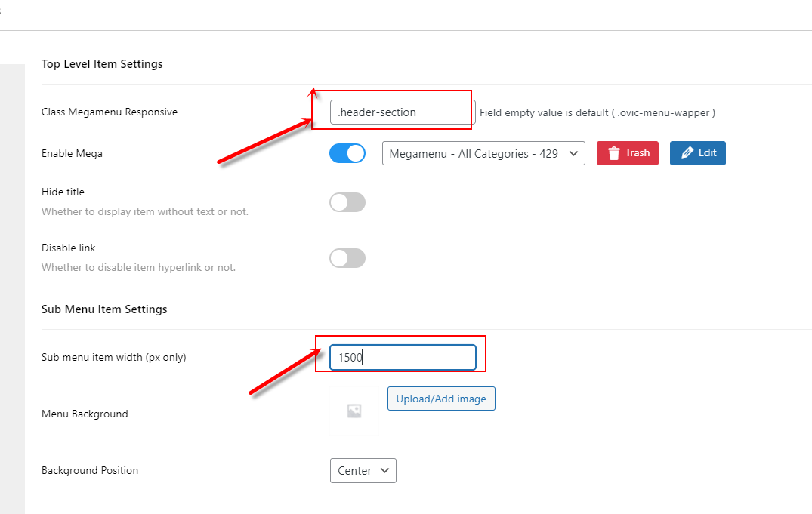This screenshot has height=514, width=812.
Task: Click the Menu Background label
Action: tap(85, 414)
